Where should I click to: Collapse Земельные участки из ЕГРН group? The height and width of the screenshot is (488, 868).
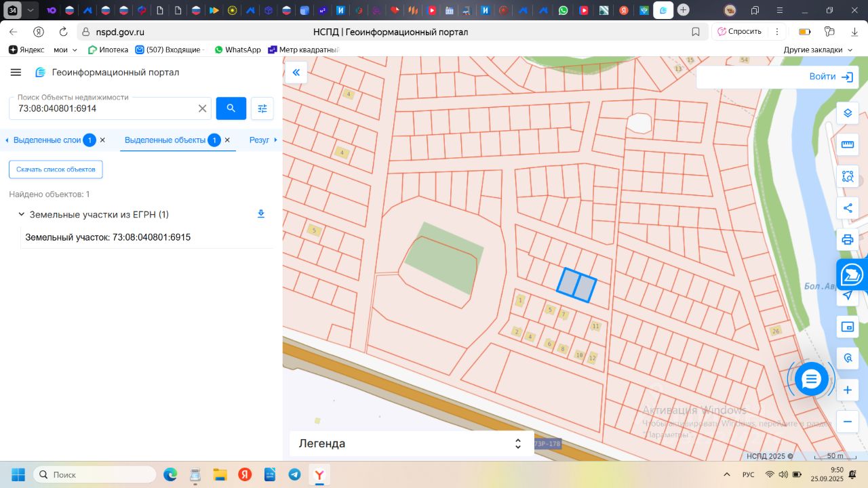(x=21, y=214)
